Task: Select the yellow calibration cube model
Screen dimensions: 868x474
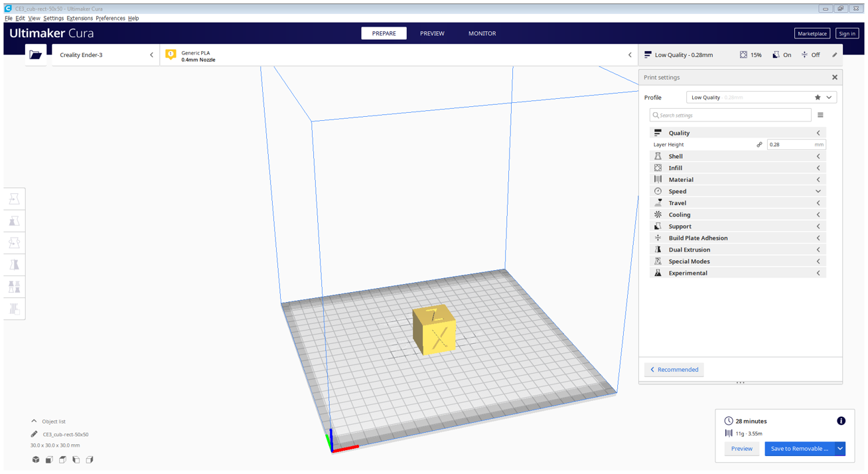Action: click(x=434, y=330)
